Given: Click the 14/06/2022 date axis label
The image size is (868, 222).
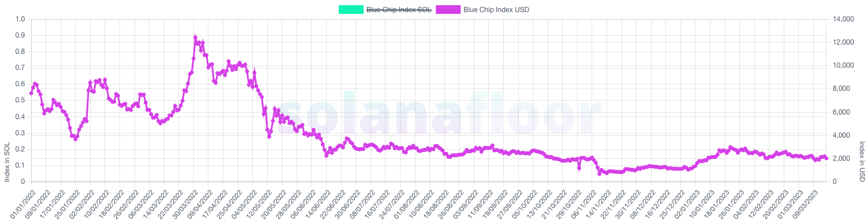Looking at the screenshot, I should 312,202.
